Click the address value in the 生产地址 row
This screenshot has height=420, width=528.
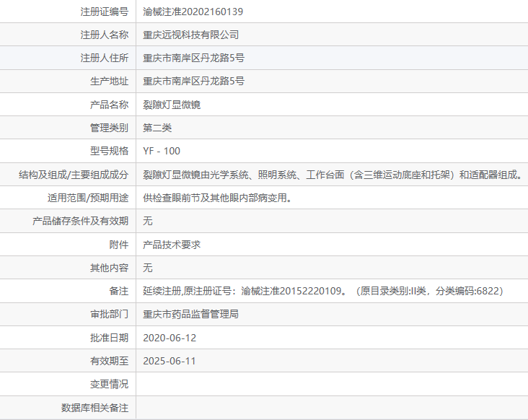(x=193, y=81)
